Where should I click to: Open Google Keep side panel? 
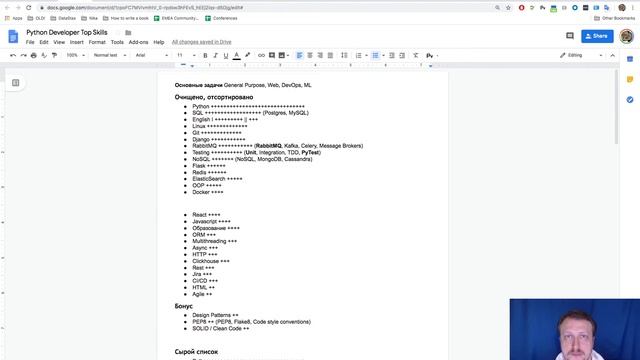[630, 79]
